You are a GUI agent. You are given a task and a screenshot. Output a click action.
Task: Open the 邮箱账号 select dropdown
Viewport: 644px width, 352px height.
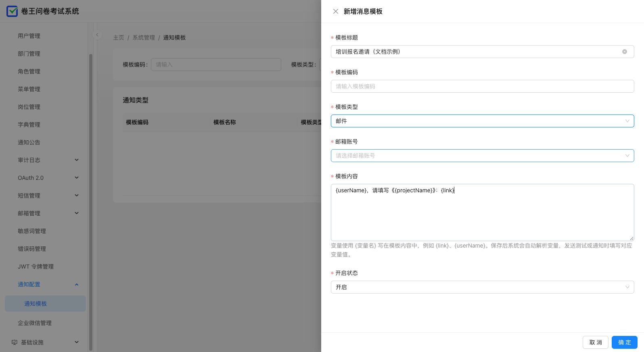tap(482, 156)
